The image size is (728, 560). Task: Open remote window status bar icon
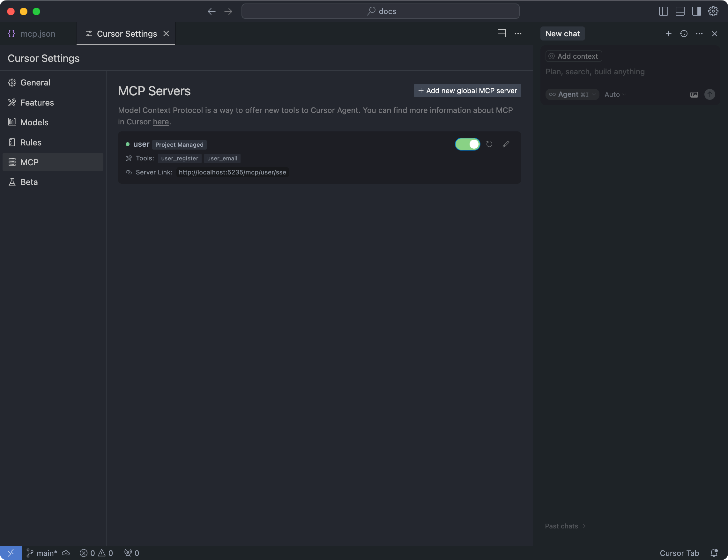[x=11, y=553]
